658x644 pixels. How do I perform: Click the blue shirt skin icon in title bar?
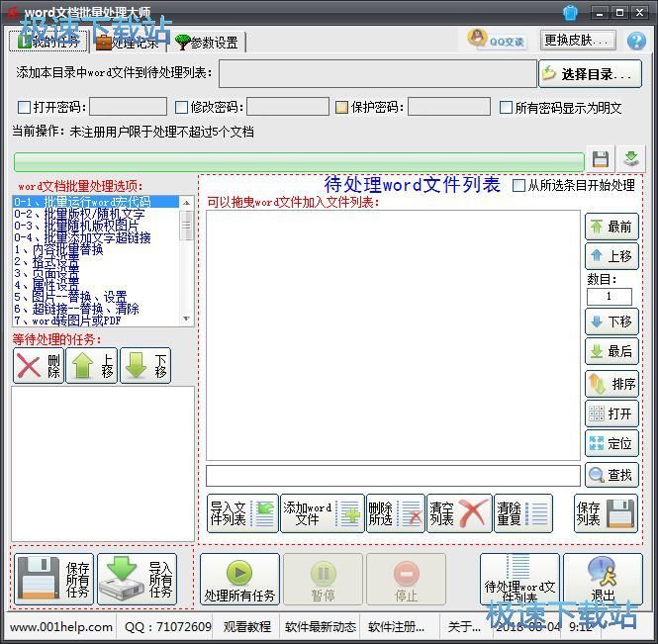pyautogui.click(x=570, y=13)
